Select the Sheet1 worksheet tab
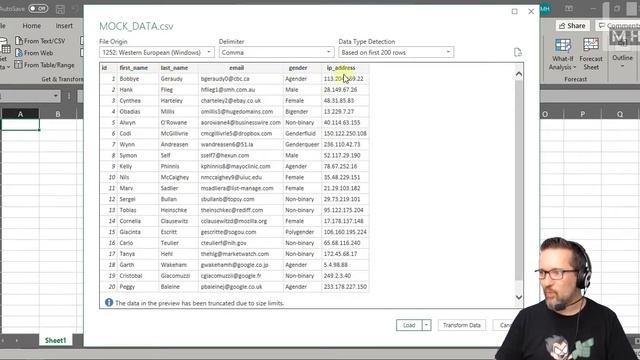 (x=55, y=340)
